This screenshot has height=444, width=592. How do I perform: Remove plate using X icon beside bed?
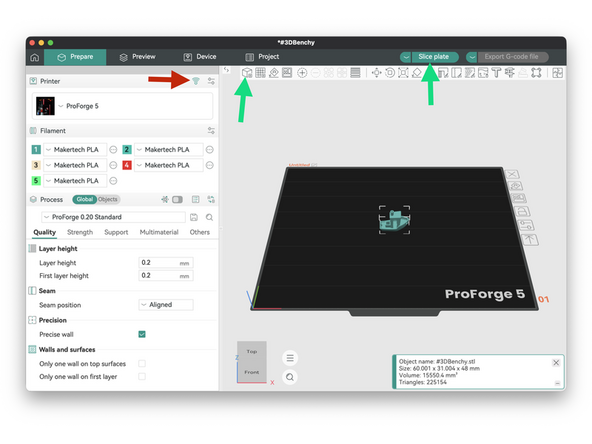[512, 174]
